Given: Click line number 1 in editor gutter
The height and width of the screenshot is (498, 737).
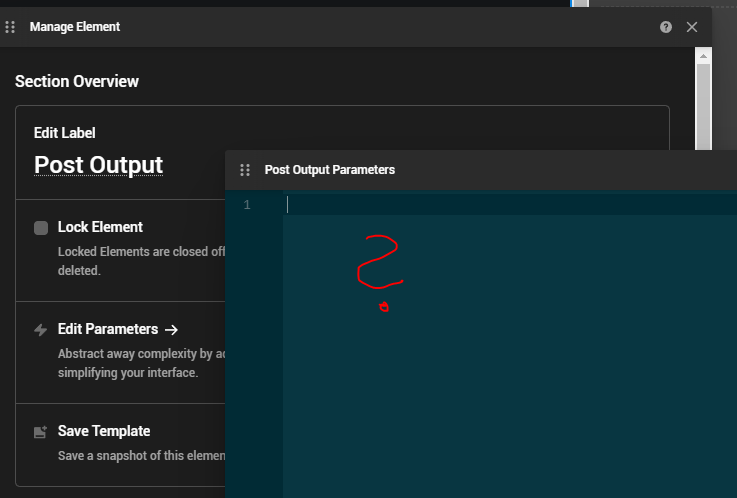Looking at the screenshot, I should 246,205.
